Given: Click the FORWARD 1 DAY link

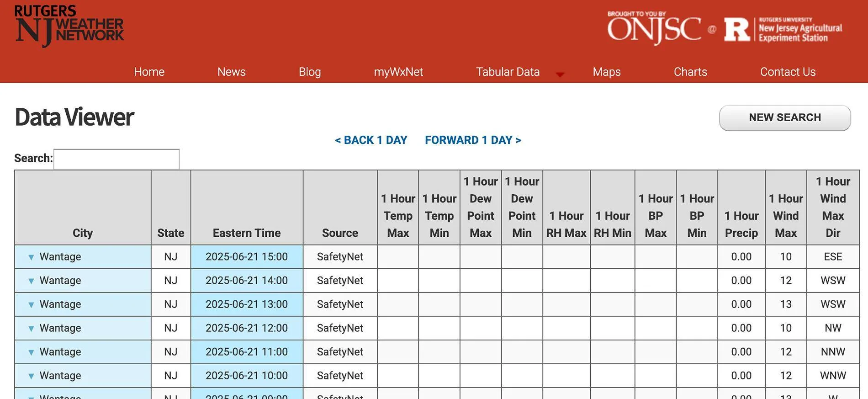Looking at the screenshot, I should (473, 140).
